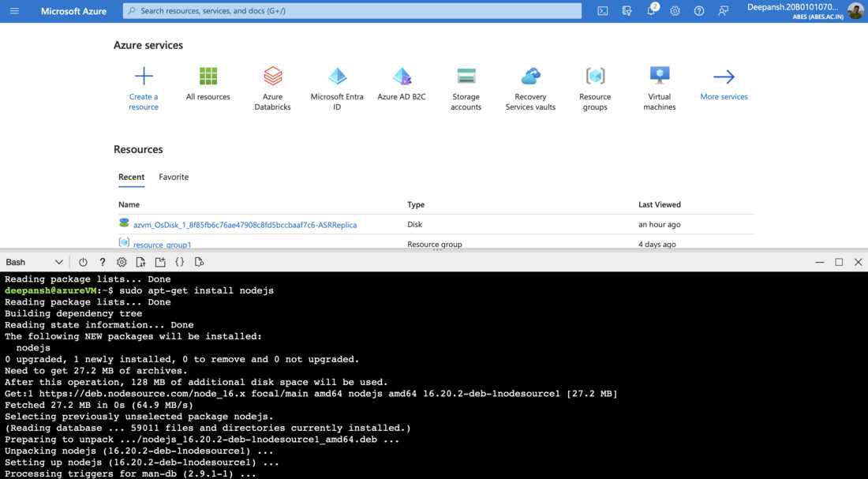
Task: Open web preview icon in Cloud Shell
Action: tap(200, 262)
